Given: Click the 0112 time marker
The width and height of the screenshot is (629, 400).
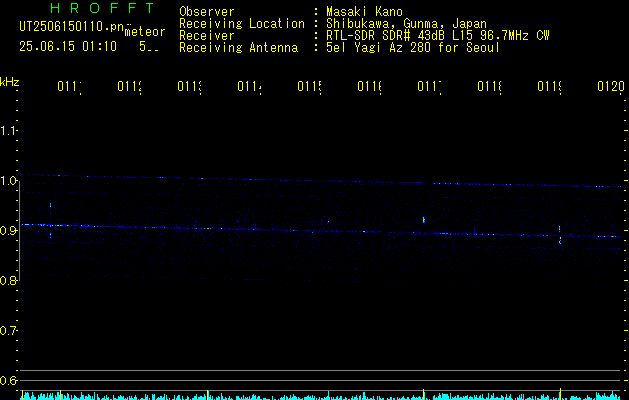Looking at the screenshot, I should click(130, 86).
